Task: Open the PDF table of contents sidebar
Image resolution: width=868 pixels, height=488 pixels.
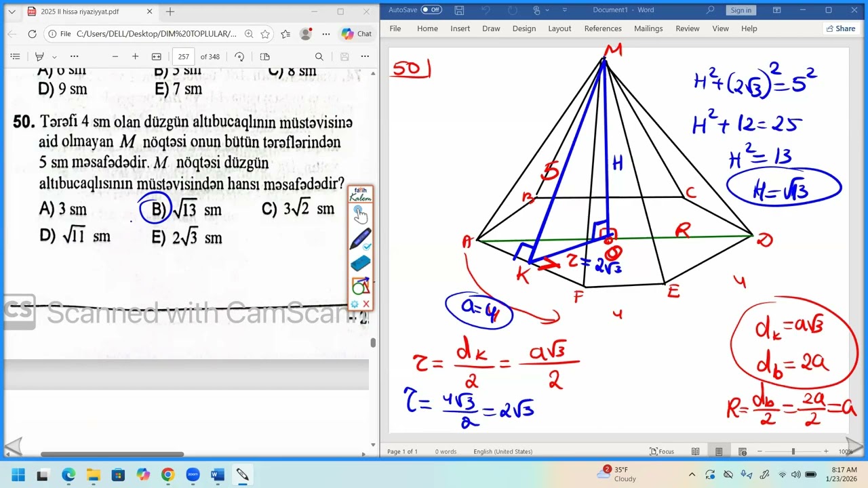Action: (x=15, y=57)
